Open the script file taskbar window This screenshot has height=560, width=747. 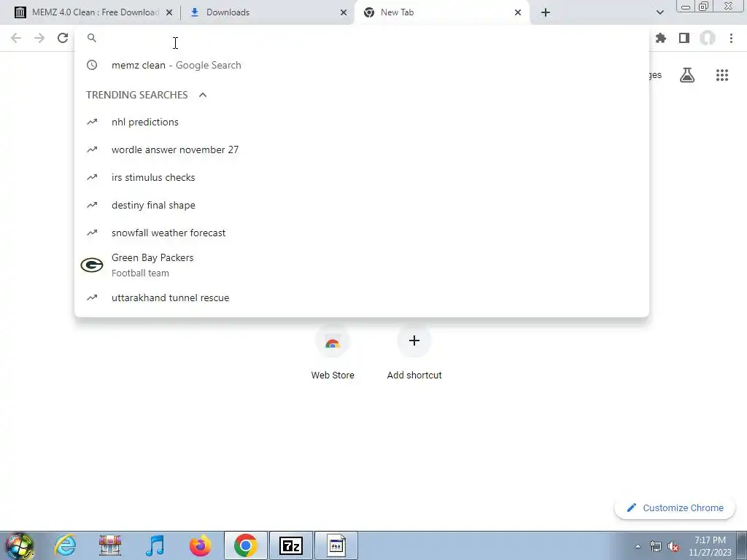click(336, 545)
